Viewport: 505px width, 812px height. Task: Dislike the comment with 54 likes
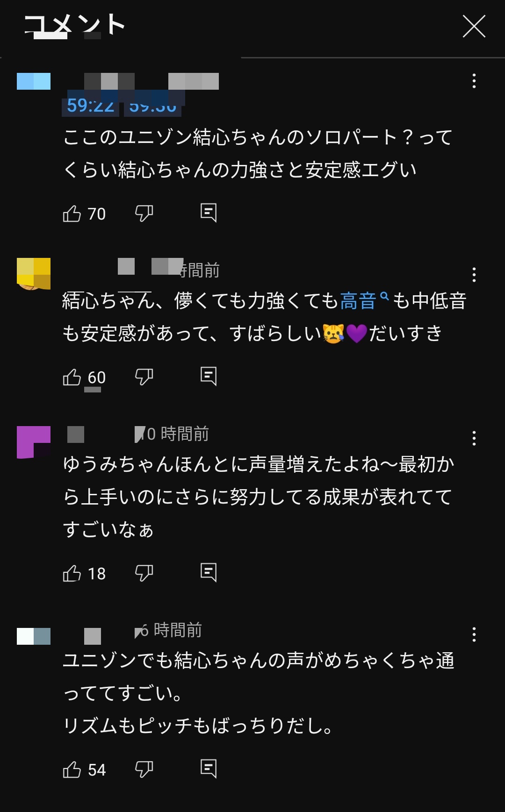pyautogui.click(x=144, y=769)
